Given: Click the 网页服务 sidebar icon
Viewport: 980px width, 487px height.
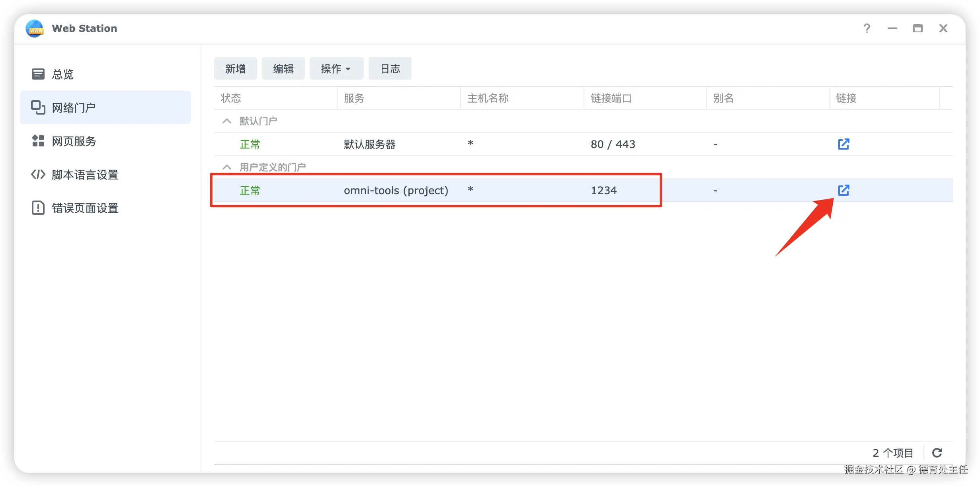Looking at the screenshot, I should (x=38, y=141).
